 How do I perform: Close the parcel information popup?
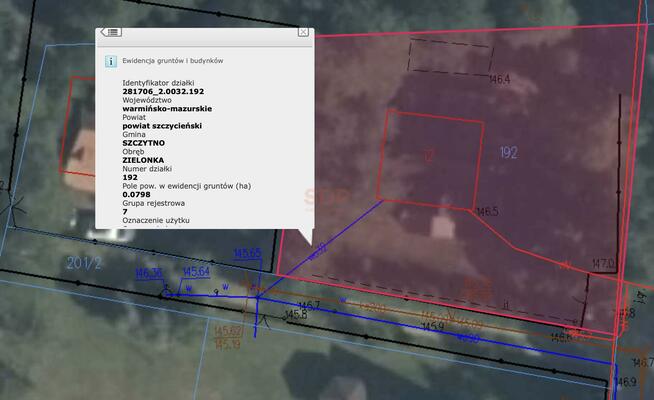coord(302,33)
